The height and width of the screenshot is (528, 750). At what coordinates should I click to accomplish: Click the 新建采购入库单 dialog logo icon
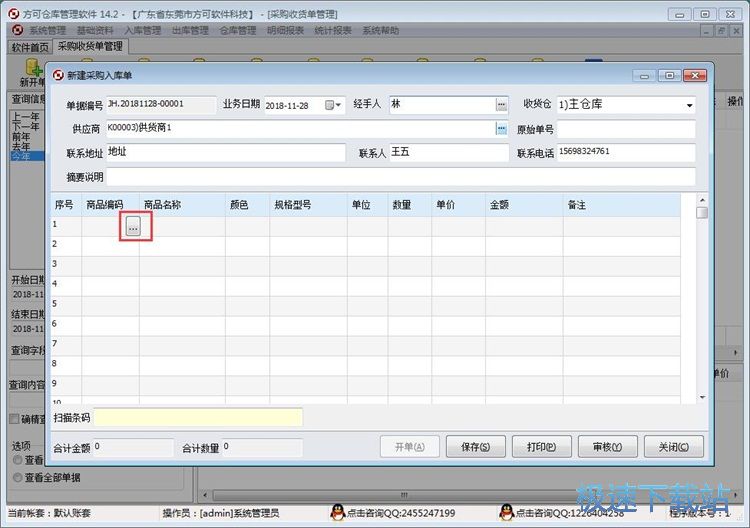pos(58,75)
